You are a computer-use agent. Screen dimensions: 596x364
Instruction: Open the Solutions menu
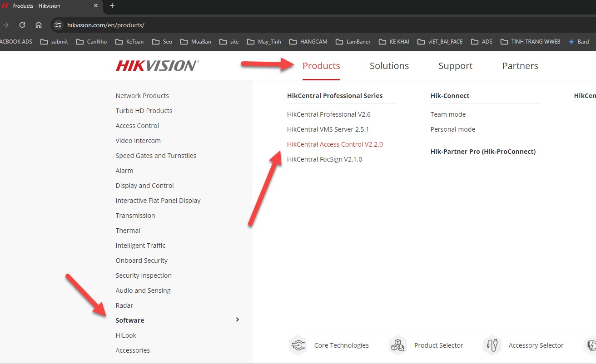389,66
